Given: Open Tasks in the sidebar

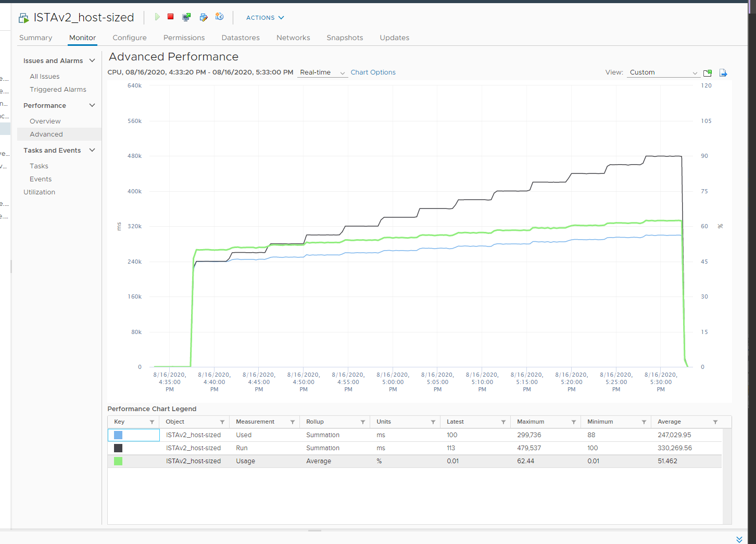Looking at the screenshot, I should [39, 166].
